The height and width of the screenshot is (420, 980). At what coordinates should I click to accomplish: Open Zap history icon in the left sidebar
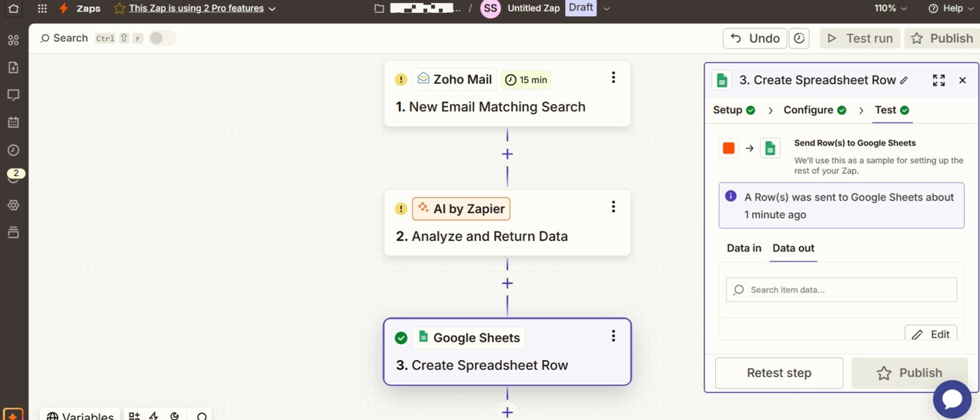coord(13,150)
